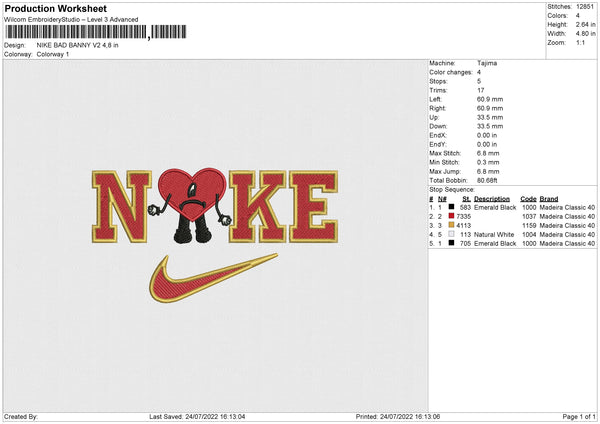Click the 'Up:' value '33.5 mm'
Image resolution: width=600 pixels, height=424 pixels.
point(490,117)
